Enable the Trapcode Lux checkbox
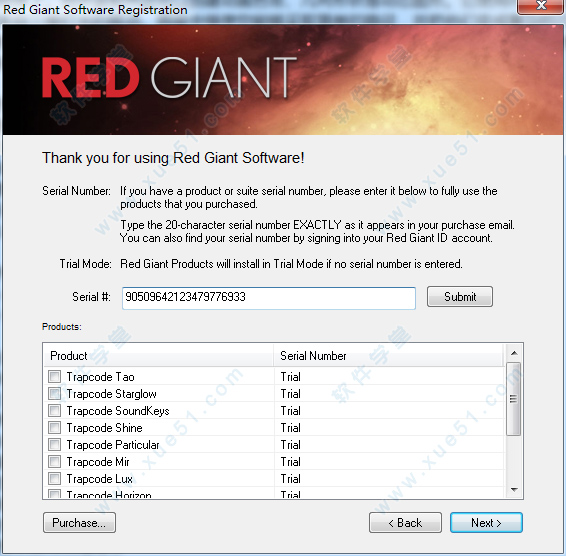This screenshot has width=566, height=556. point(55,478)
